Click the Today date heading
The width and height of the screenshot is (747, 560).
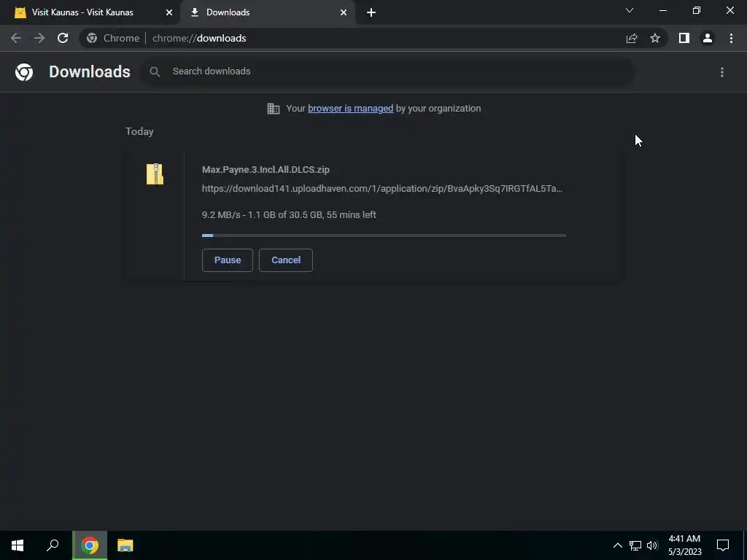139,131
